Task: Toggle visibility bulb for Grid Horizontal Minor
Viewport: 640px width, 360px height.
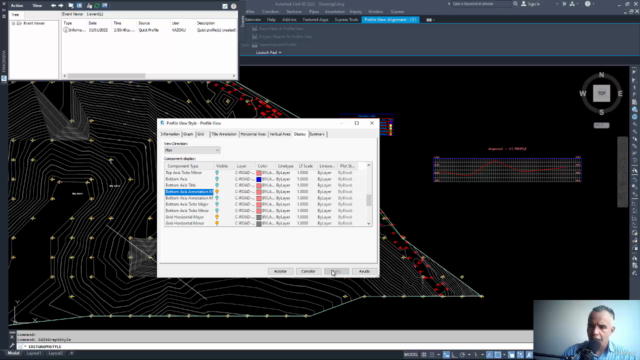Action: coord(217,223)
